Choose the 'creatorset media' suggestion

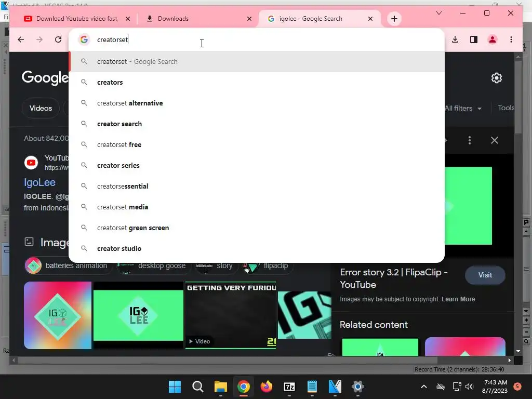point(257,207)
